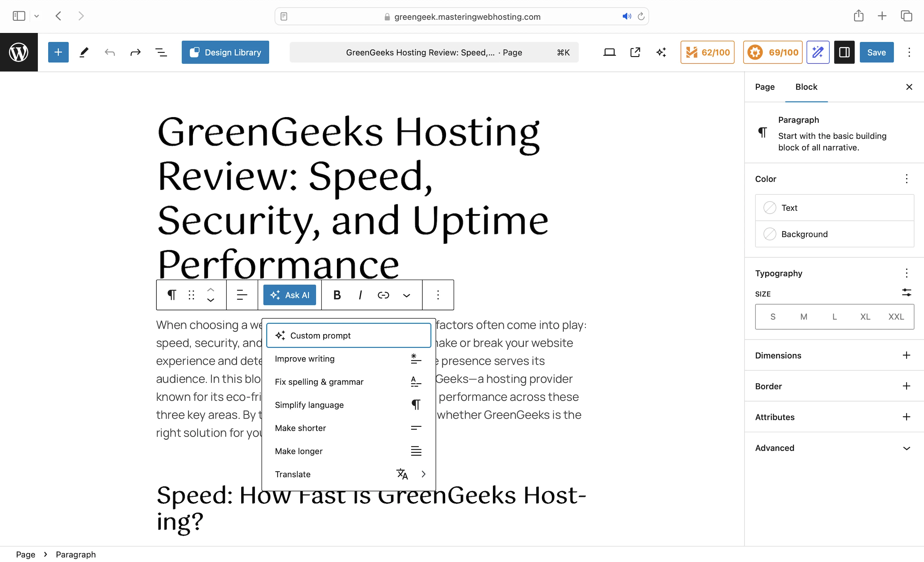Switch to the Page tab
The width and height of the screenshot is (924, 562).
tap(765, 87)
